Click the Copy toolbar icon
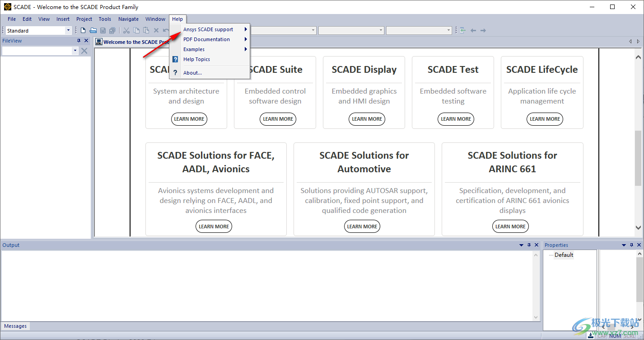Viewport: 644px width, 340px height. (x=136, y=30)
